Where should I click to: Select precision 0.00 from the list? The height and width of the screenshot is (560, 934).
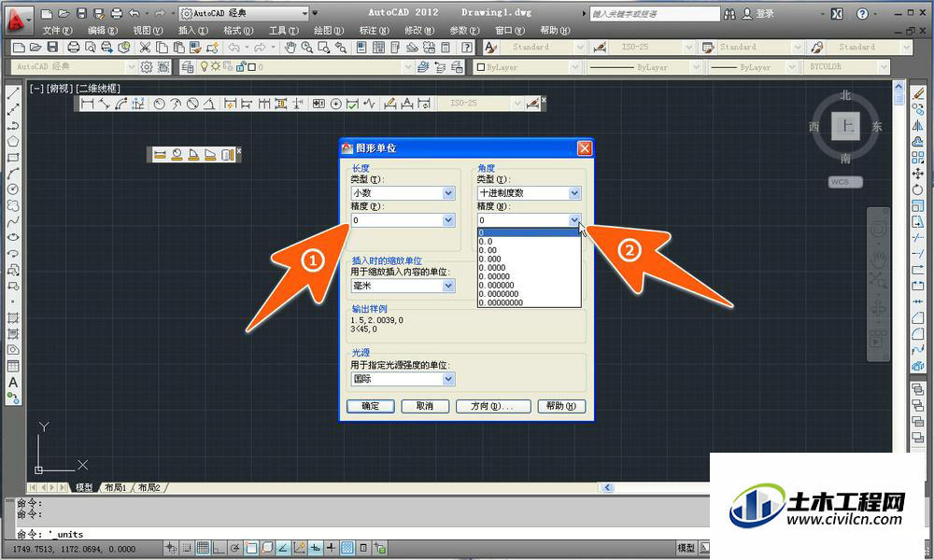529,250
